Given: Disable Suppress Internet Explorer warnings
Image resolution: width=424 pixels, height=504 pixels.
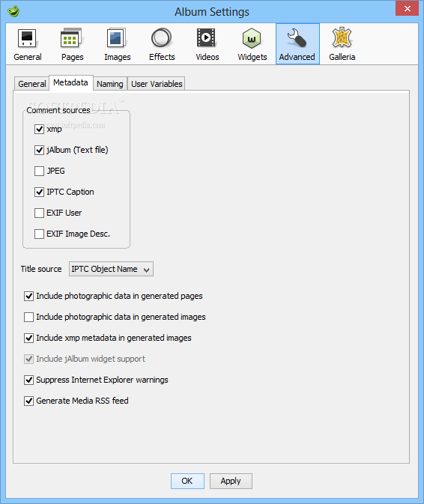Looking at the screenshot, I should [29, 380].
